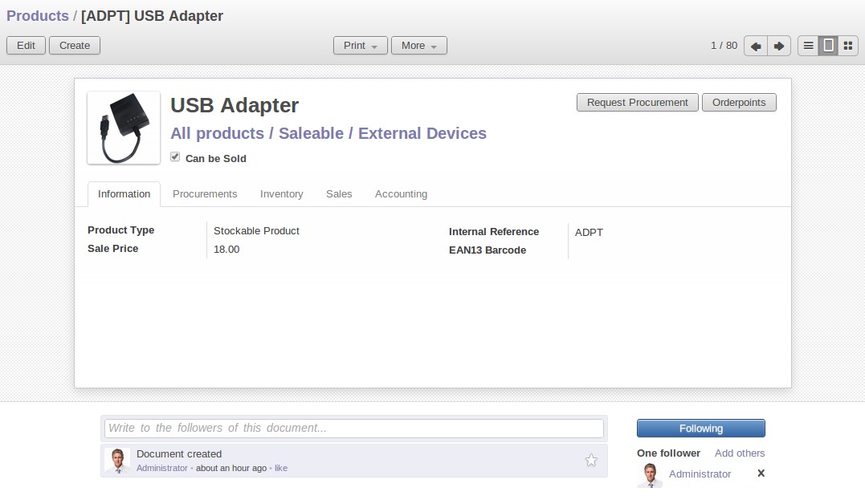Toggle the Following button
This screenshot has width=865, height=504.
[700, 429]
